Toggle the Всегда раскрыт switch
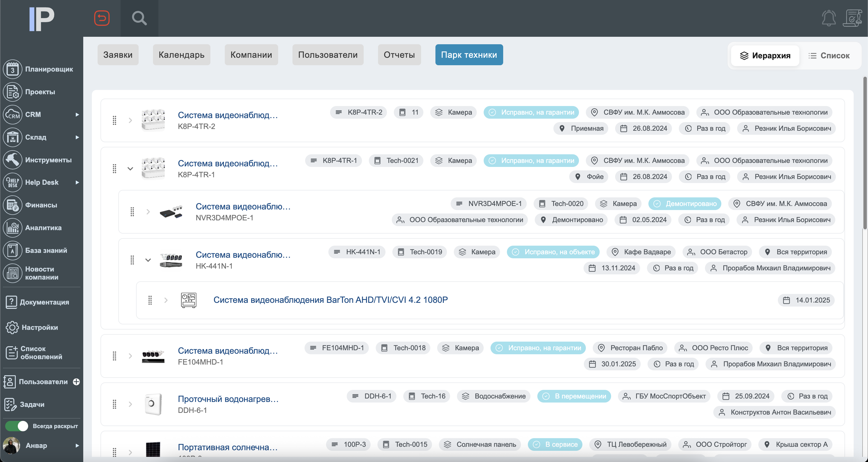This screenshot has width=868, height=462. click(x=17, y=426)
